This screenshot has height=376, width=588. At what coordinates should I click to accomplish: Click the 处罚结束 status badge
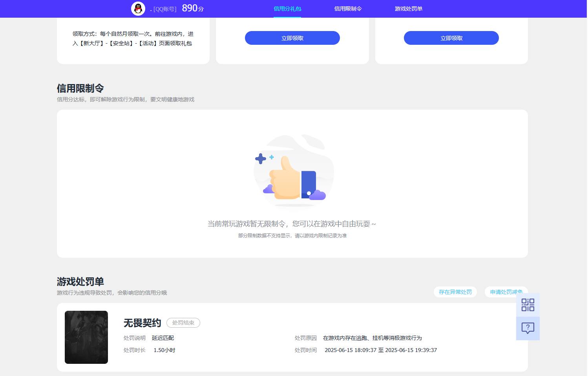(x=183, y=323)
